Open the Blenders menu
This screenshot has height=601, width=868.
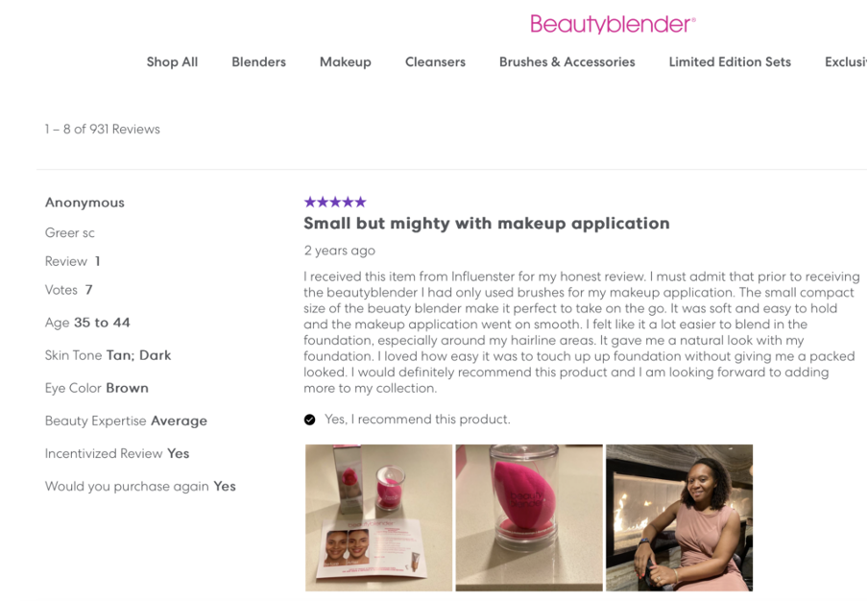tap(258, 62)
